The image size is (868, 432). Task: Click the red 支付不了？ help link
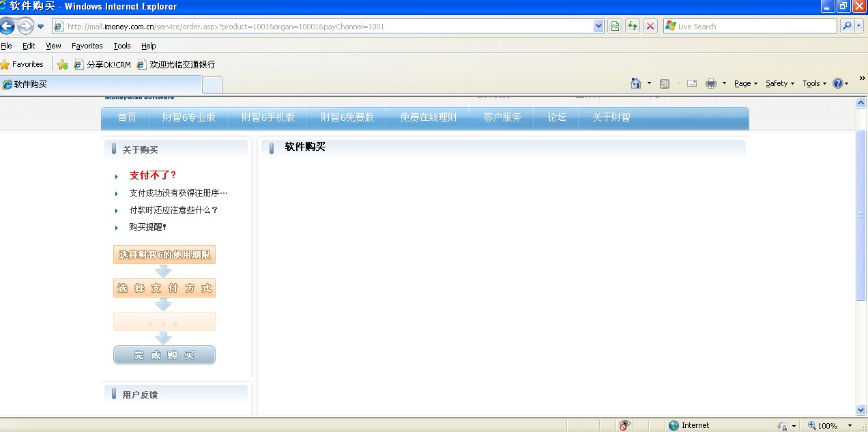(x=153, y=175)
